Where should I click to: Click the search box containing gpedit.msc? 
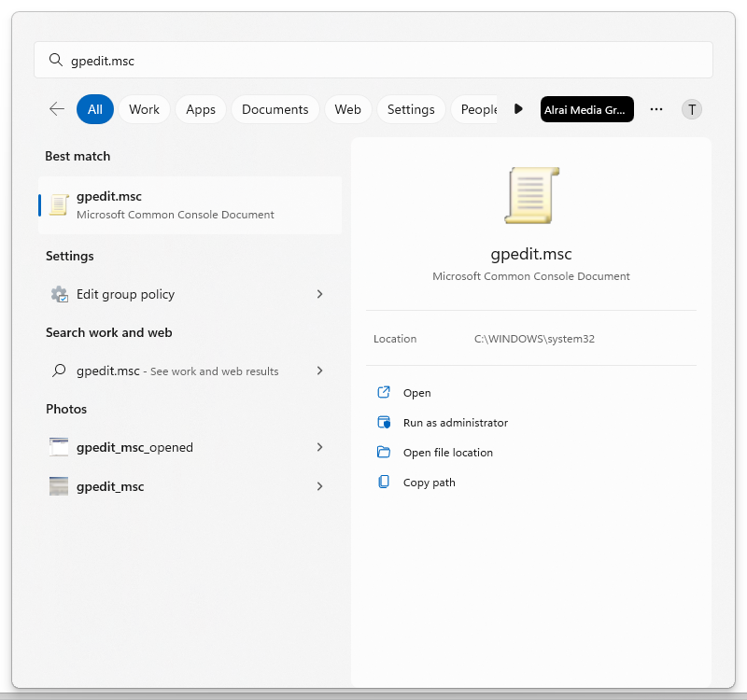click(373, 60)
